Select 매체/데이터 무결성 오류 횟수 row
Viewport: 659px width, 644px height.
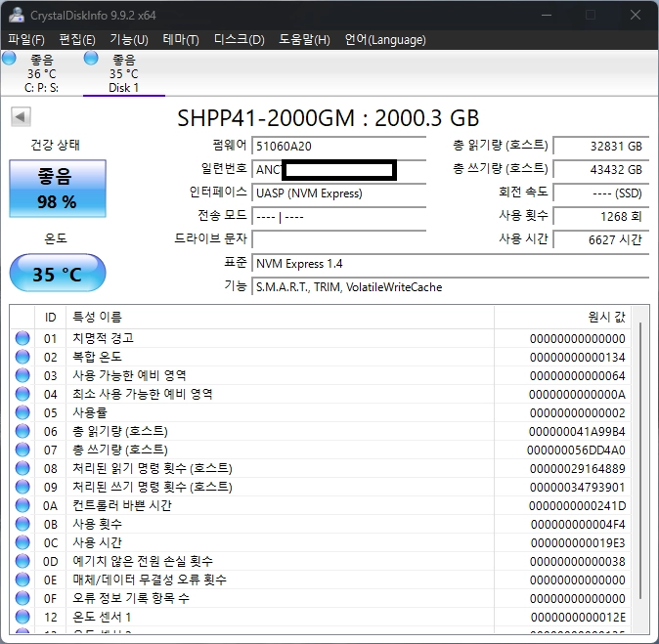tap(321, 580)
